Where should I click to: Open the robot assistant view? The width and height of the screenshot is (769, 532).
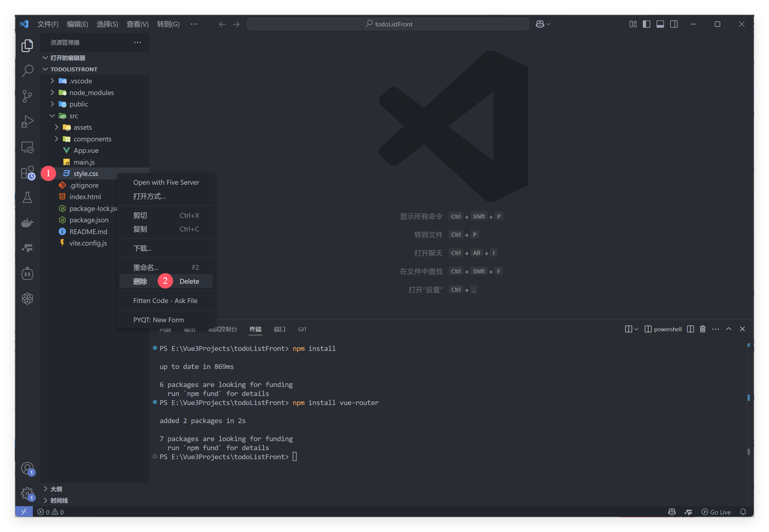pos(27,273)
